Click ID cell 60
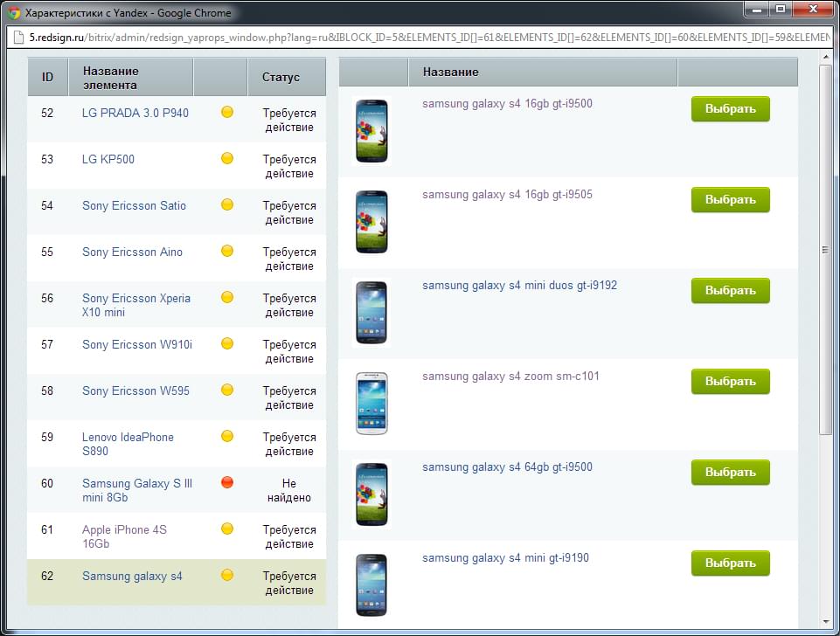The image size is (840, 636). click(x=47, y=483)
